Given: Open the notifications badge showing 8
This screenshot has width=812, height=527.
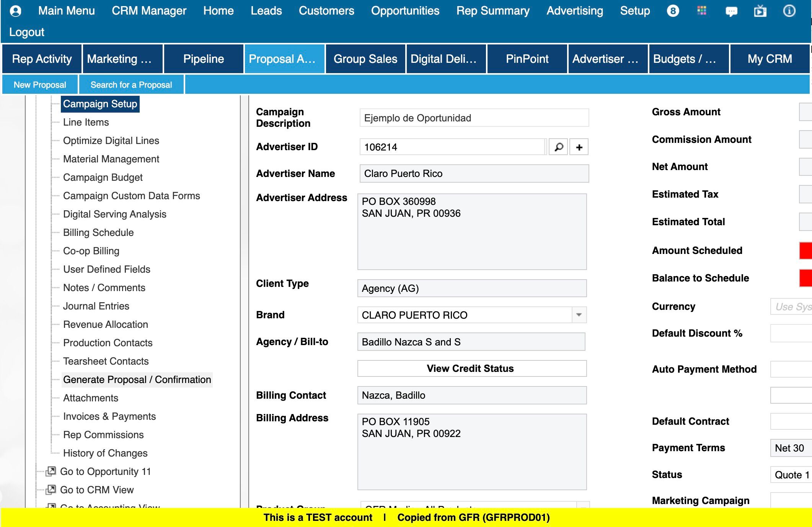Looking at the screenshot, I should pyautogui.click(x=673, y=11).
